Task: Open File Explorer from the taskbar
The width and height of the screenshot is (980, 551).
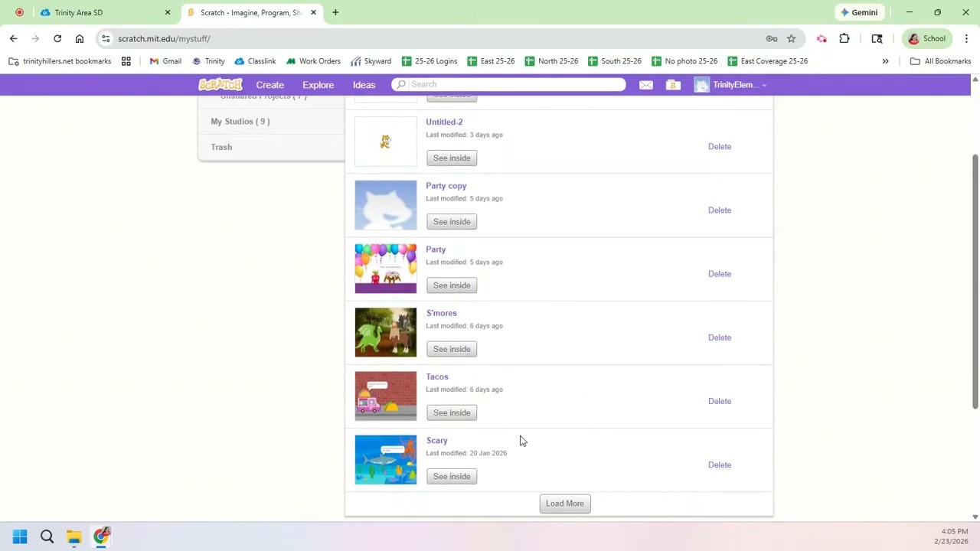Action: click(x=73, y=536)
